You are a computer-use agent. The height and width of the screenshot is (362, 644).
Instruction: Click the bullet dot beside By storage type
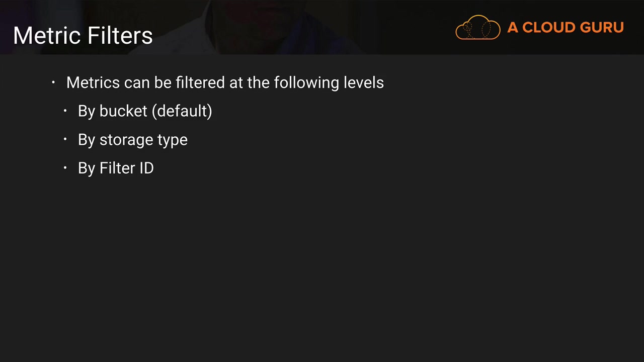click(65, 139)
